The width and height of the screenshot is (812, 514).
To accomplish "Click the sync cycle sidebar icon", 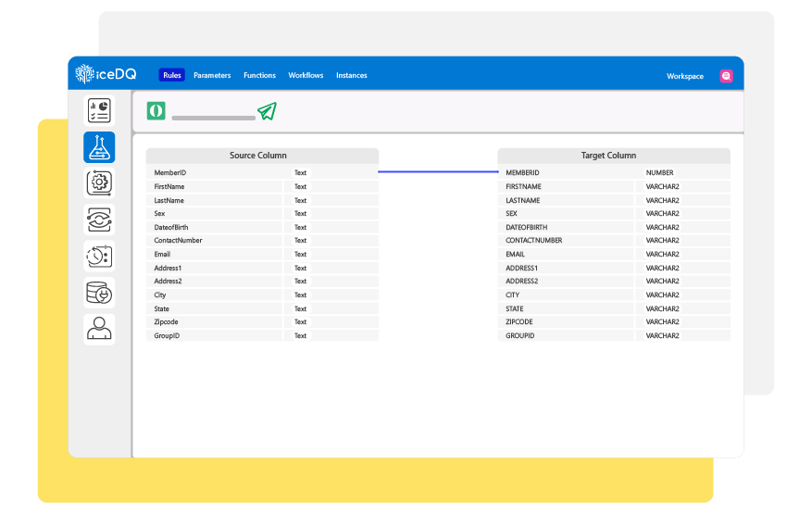I will 99,219.
